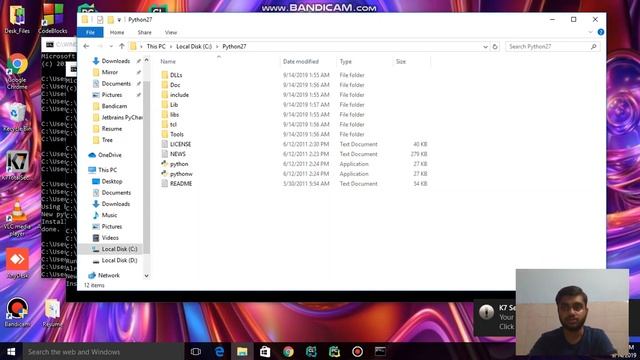Switch to the Share ribbon tab
This screenshot has height=360, width=640.
click(x=144, y=32)
